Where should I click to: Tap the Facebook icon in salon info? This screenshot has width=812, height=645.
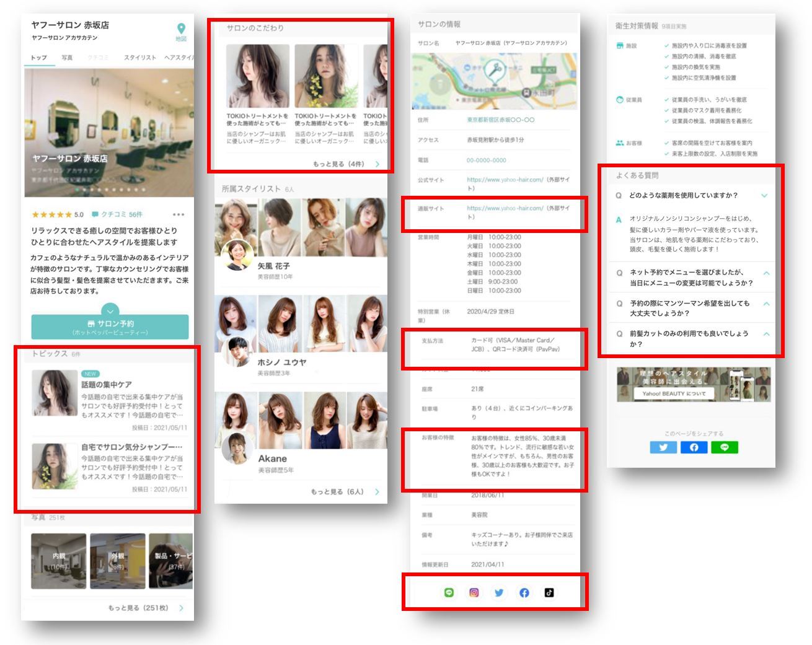[524, 592]
